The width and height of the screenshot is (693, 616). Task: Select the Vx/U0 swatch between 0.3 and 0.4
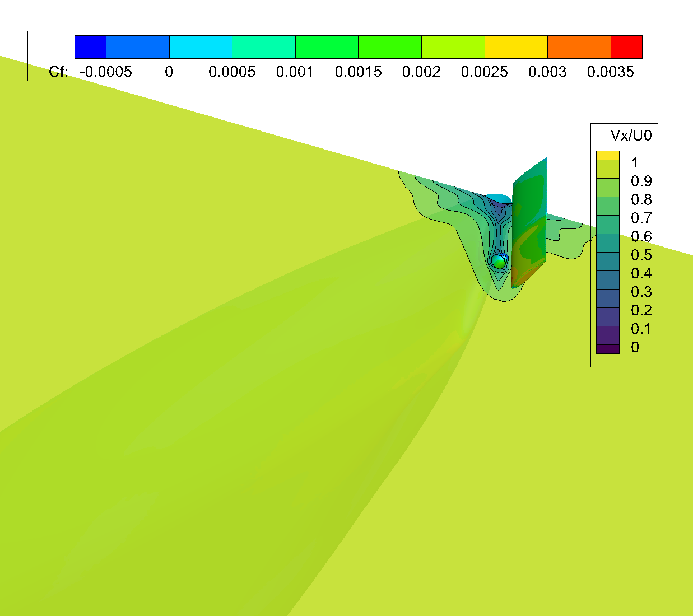[x=608, y=280]
